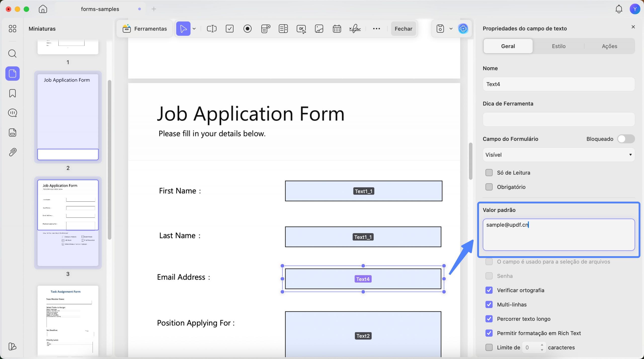Screen dimensions: 644x359
Task: Check the Só de Leitura checkbox
Action: tap(489, 172)
